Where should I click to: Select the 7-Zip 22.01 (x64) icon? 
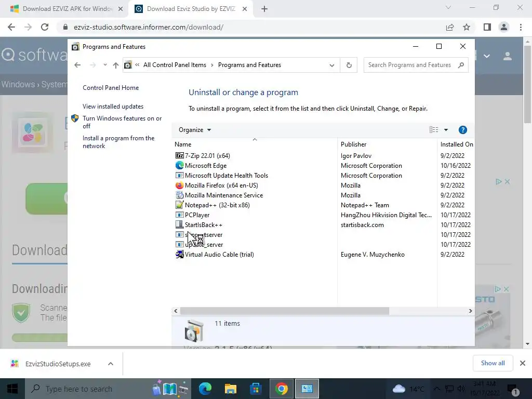pos(179,155)
